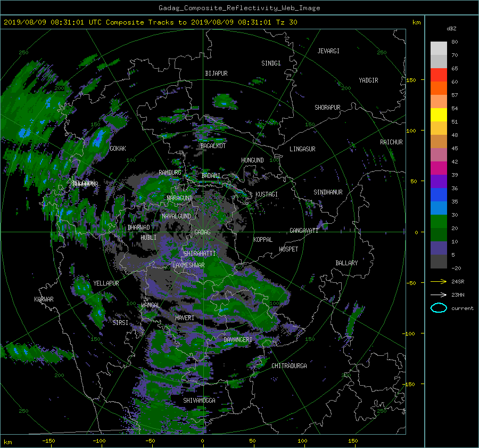The image size is (479, 448).
Task: Pick the magenta 39-42 dBZ legend swatch
Action: (439, 168)
